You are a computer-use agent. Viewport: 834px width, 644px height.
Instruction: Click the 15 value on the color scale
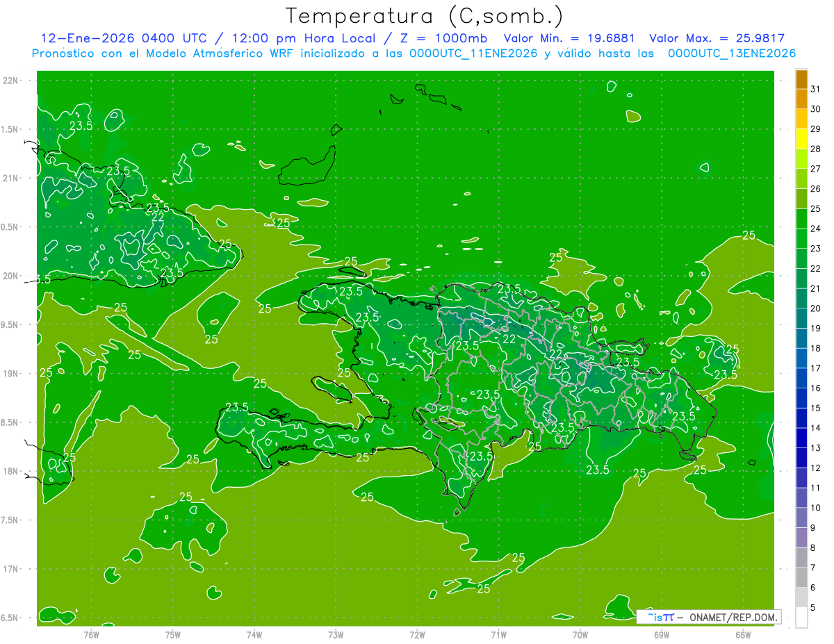pyautogui.click(x=816, y=408)
